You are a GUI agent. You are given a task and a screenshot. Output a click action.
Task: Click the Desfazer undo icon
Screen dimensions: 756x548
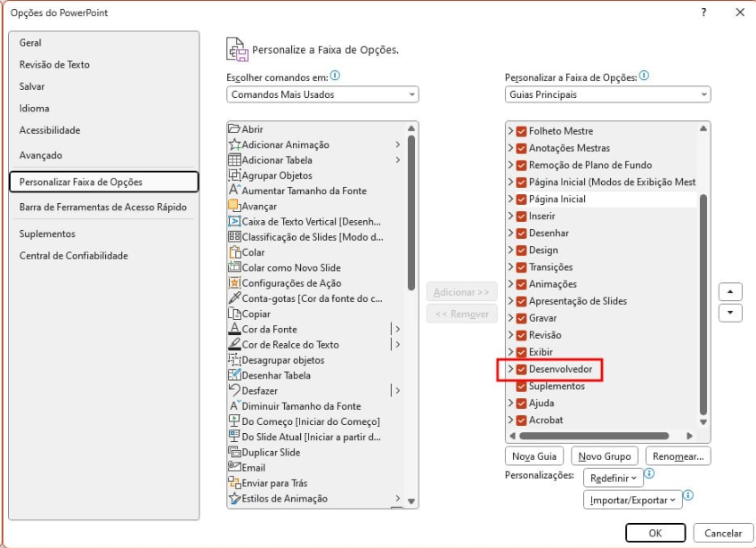tap(234, 390)
